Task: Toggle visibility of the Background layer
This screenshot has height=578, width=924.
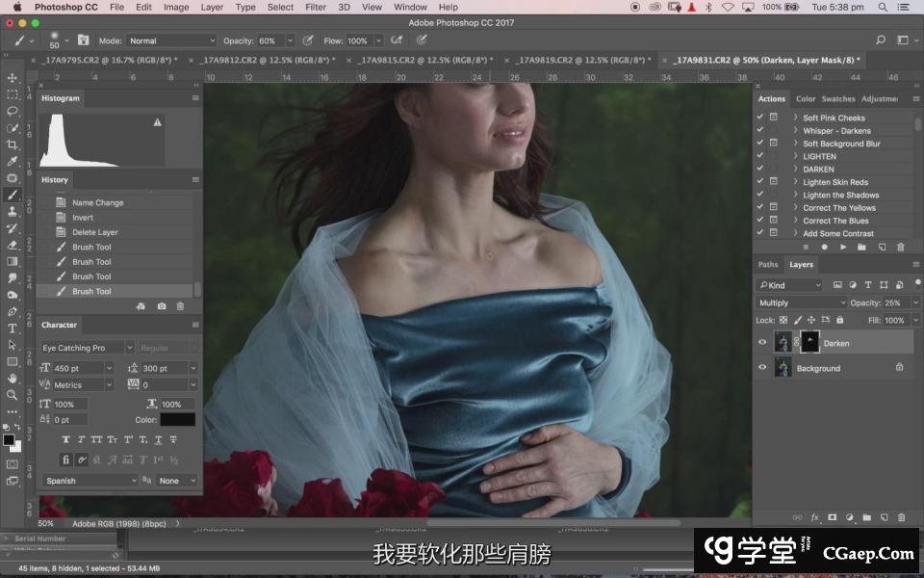Action: point(762,368)
